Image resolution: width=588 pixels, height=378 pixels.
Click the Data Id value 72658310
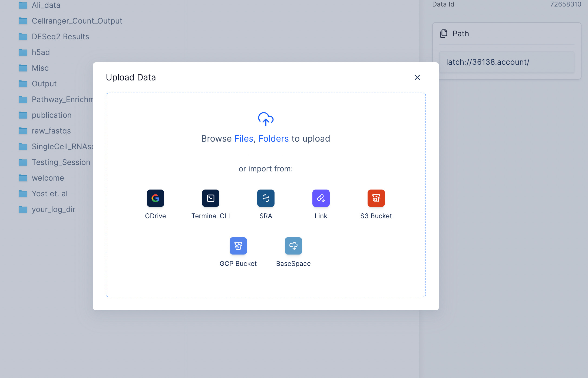(566, 4)
